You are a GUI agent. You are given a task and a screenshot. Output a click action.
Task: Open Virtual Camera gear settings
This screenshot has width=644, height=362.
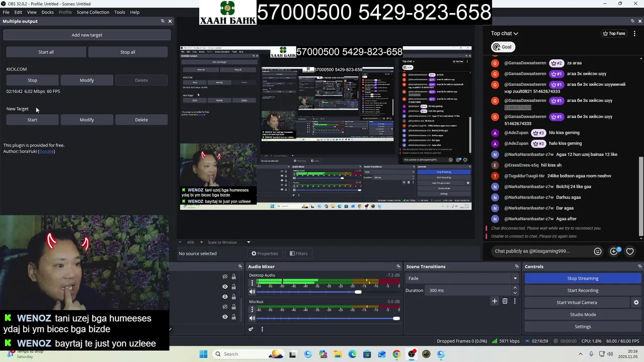pyautogui.click(x=636, y=302)
